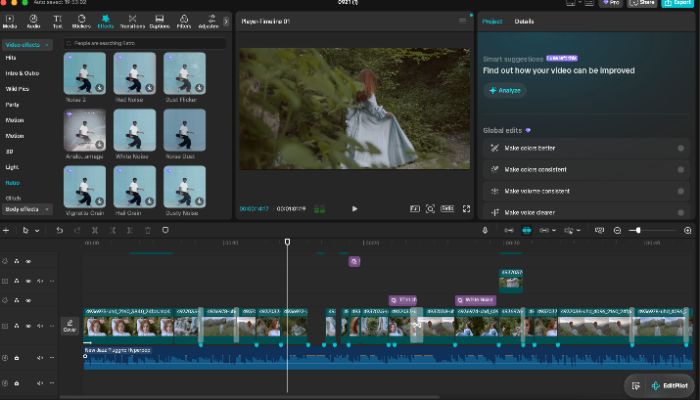The image size is (700, 400).
Task: Expand more toolbar tabs with the arrow
Action: click(x=226, y=21)
